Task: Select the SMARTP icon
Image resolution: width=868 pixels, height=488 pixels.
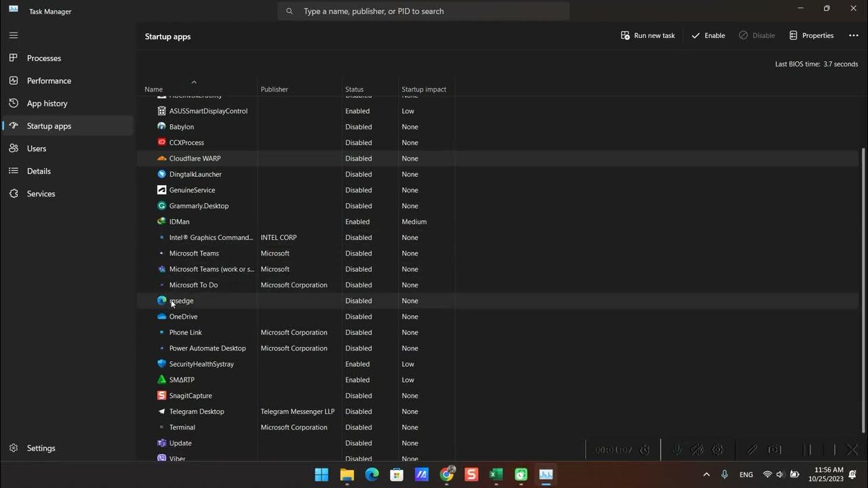Action: click(x=161, y=380)
